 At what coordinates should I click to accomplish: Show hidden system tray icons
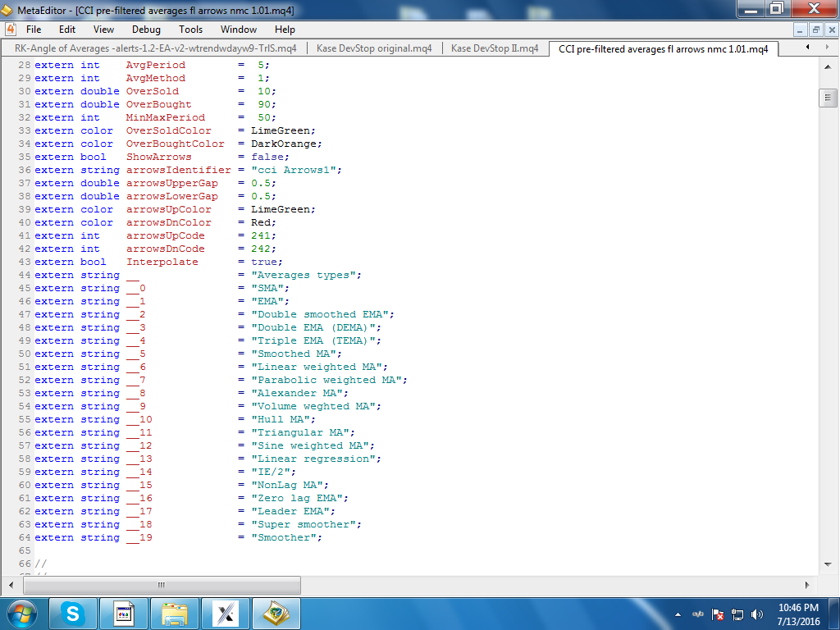pyautogui.click(x=678, y=614)
